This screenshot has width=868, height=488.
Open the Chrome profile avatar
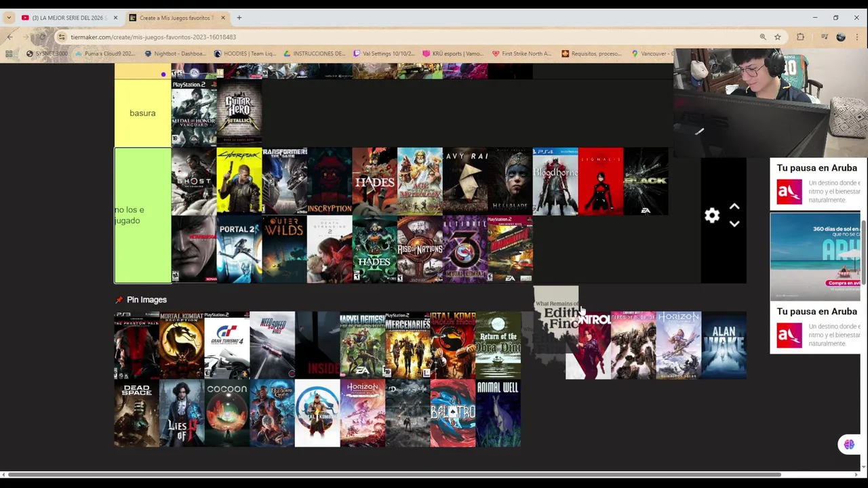tap(841, 37)
